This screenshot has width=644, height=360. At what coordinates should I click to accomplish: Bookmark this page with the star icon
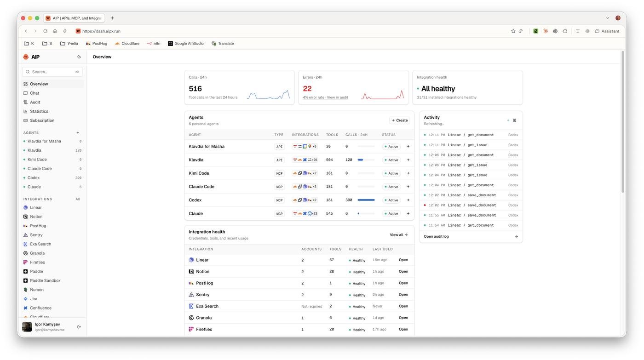click(x=513, y=31)
